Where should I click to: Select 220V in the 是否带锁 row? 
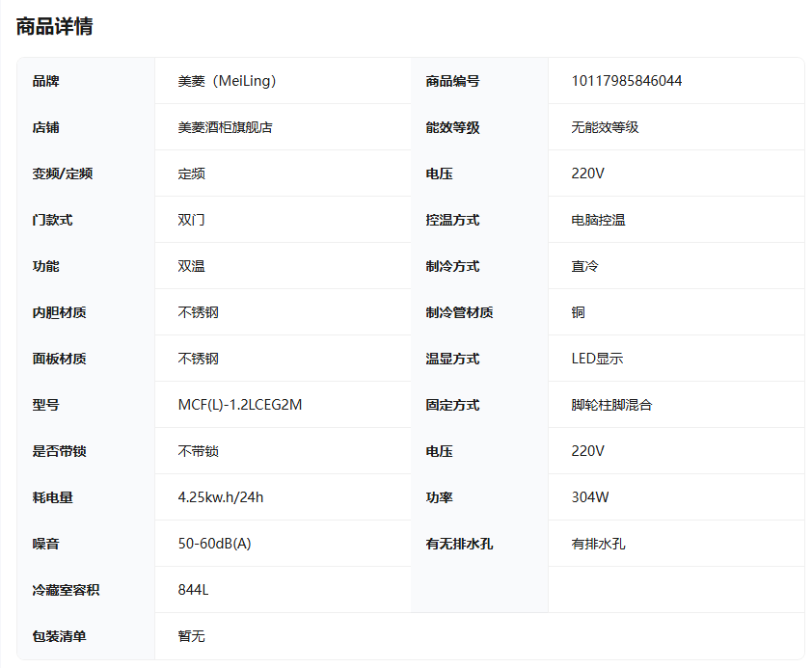(x=587, y=451)
